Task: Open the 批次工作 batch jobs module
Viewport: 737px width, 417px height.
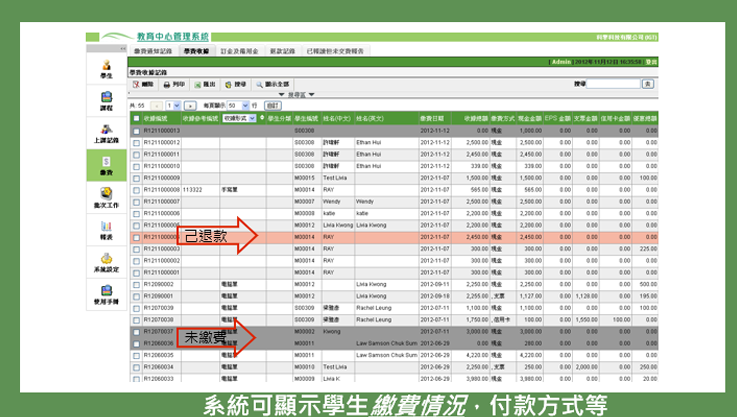Action: (x=107, y=198)
